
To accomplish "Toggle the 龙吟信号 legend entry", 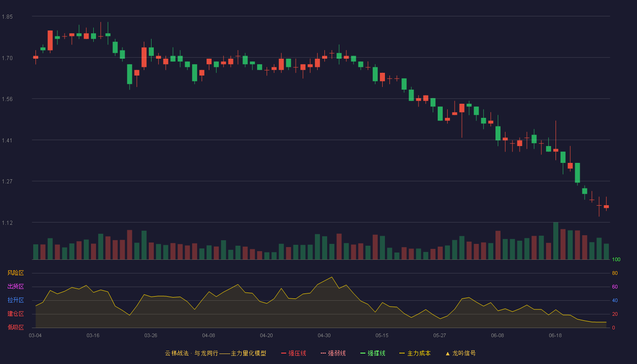I will 460,353.
